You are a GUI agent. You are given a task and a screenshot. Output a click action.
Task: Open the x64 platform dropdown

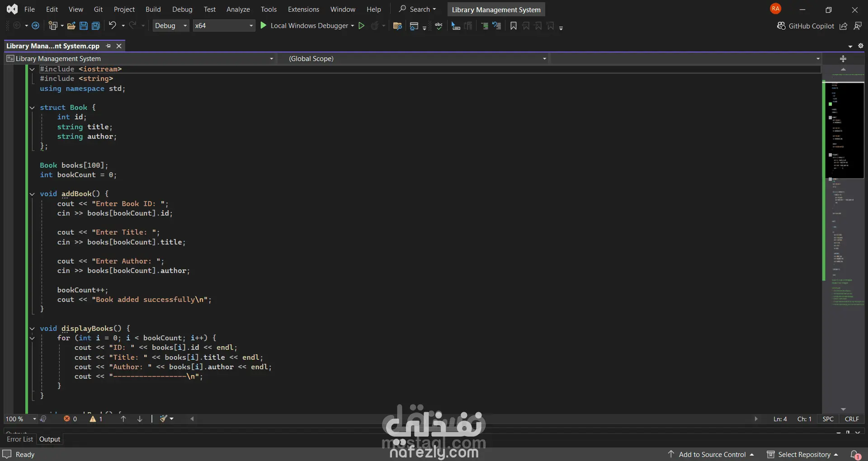[224, 26]
